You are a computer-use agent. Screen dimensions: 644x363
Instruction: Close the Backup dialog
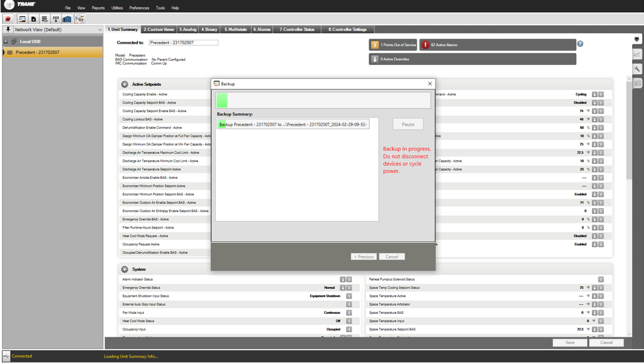pos(429,84)
